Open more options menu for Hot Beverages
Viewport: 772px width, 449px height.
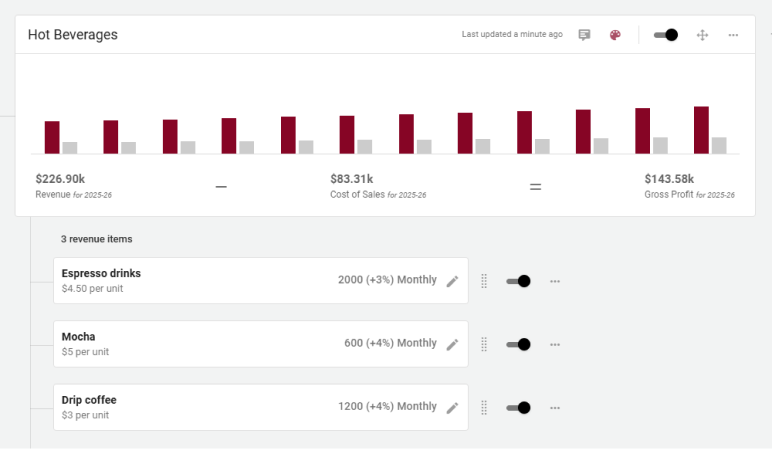733,35
